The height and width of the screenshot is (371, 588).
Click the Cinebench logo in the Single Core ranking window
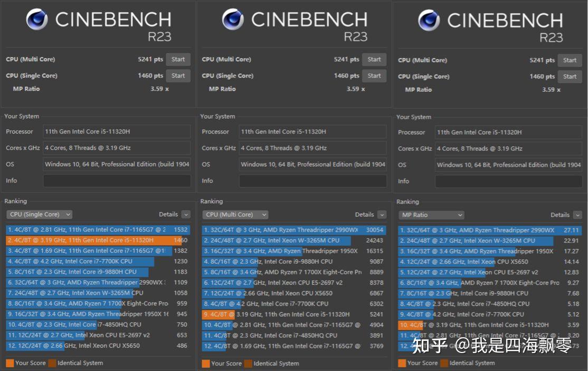[37, 20]
